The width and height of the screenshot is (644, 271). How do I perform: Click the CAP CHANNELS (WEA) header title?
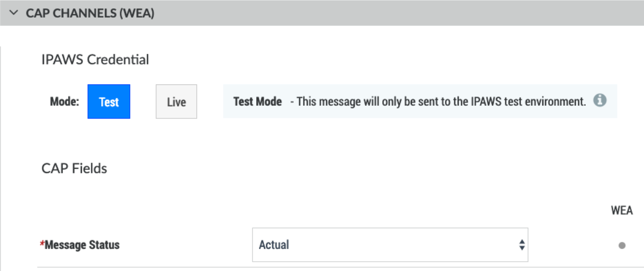click(90, 13)
